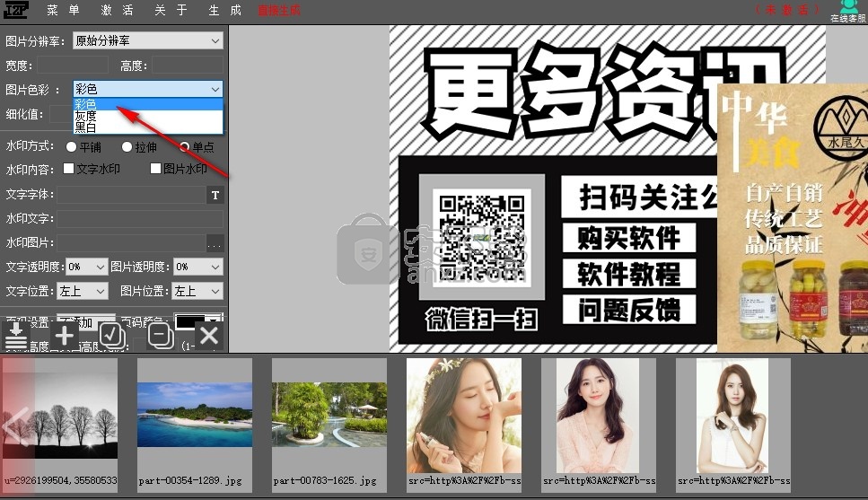Click the 水印图片 path field
Image resolution: width=868 pixels, height=500 pixels.
132,243
